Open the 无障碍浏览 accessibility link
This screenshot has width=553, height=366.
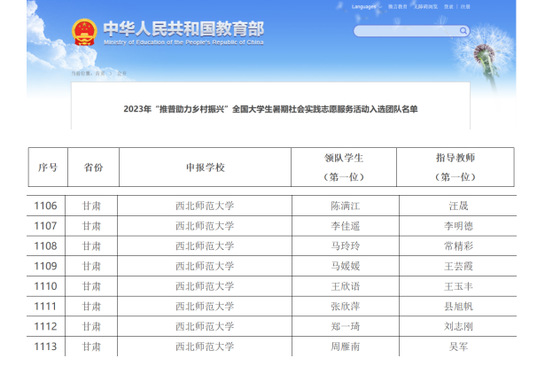coord(426,7)
